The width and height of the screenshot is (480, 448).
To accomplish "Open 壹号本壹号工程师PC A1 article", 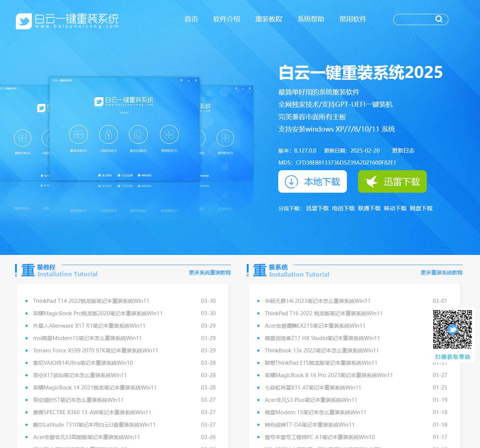I will click(x=320, y=437).
